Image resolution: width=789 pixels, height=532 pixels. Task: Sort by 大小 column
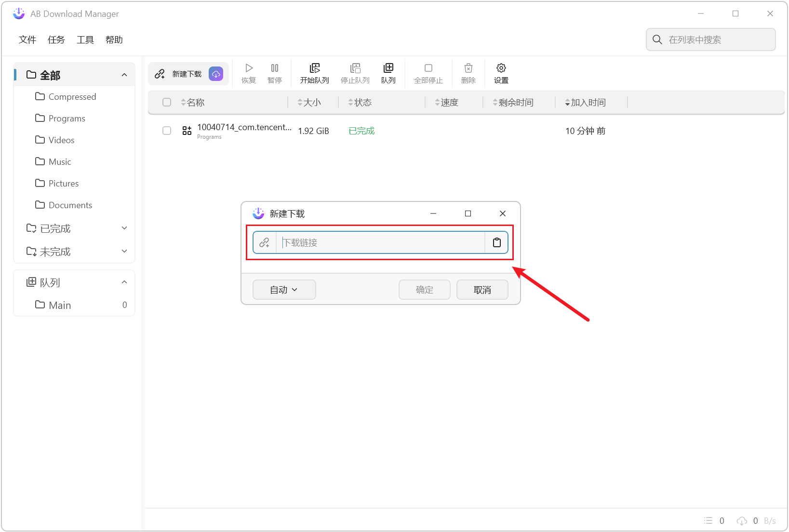309,102
